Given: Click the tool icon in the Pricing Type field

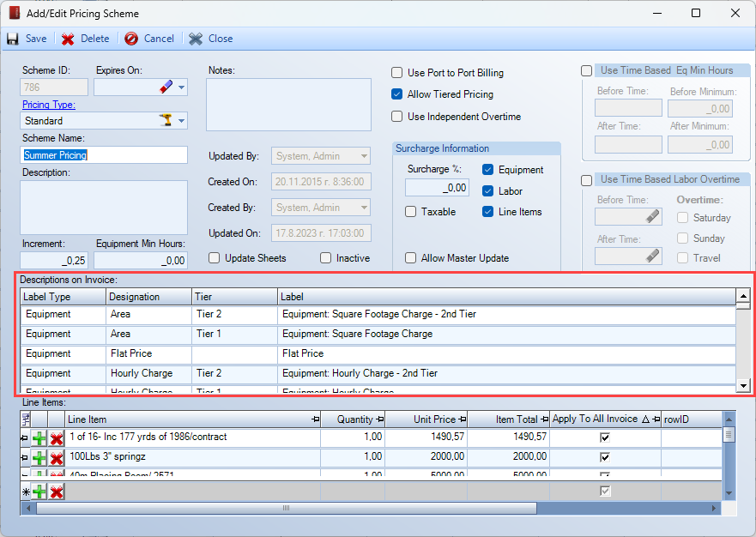Looking at the screenshot, I should [166, 120].
